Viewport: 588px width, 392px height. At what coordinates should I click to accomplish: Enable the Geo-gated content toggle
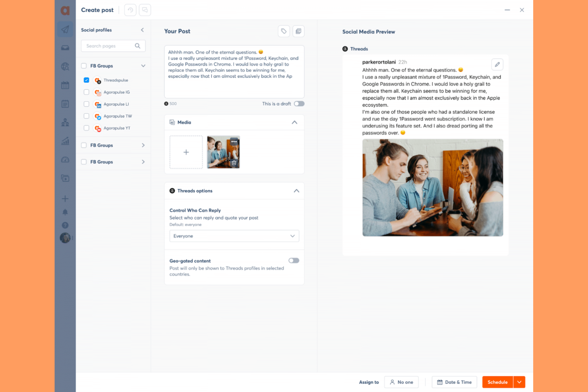(x=294, y=260)
